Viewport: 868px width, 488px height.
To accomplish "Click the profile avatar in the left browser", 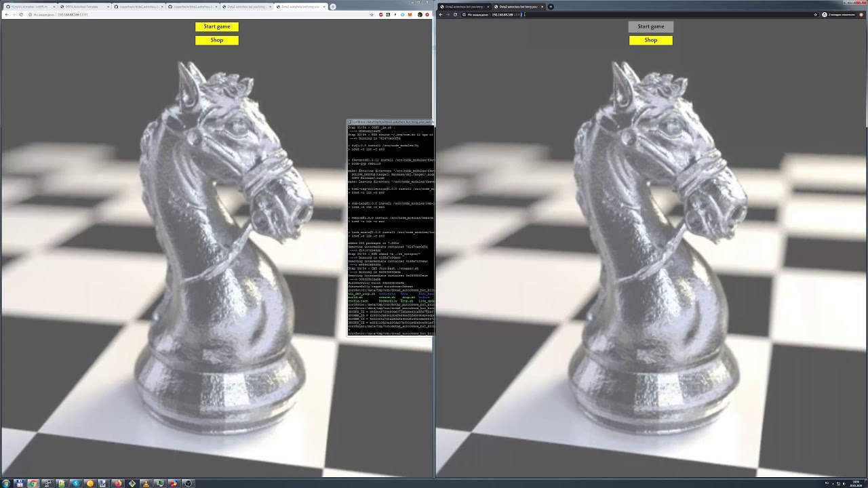I will pos(420,14).
